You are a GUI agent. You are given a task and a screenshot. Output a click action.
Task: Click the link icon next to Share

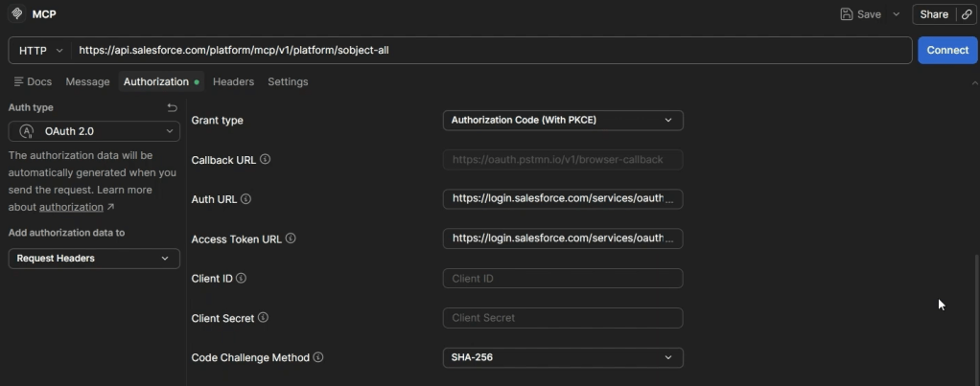(x=967, y=14)
